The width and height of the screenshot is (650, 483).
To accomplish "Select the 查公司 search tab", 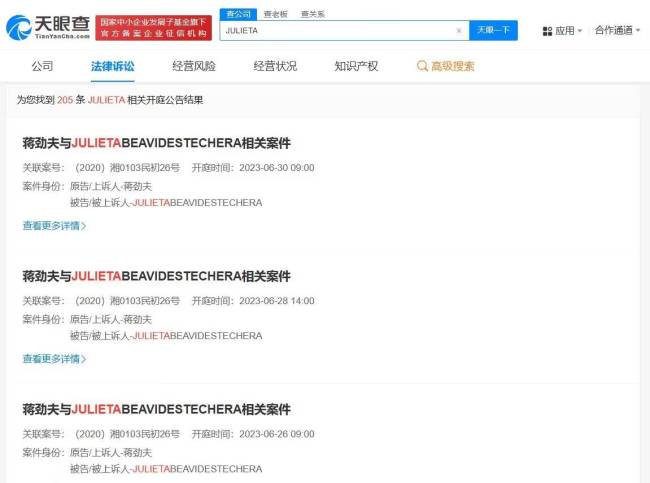I will [238, 14].
